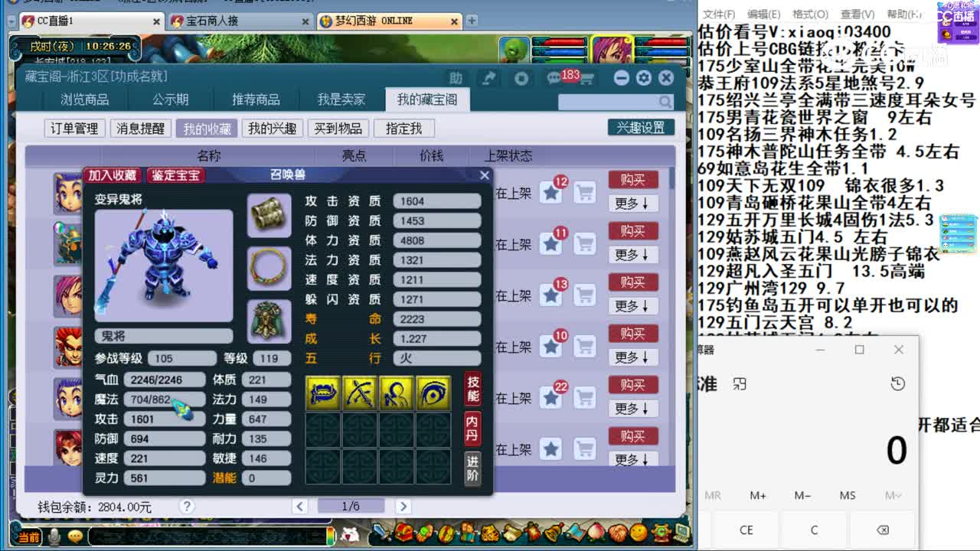Open 推荐商品 tab
980x551 pixels.
coord(256,99)
